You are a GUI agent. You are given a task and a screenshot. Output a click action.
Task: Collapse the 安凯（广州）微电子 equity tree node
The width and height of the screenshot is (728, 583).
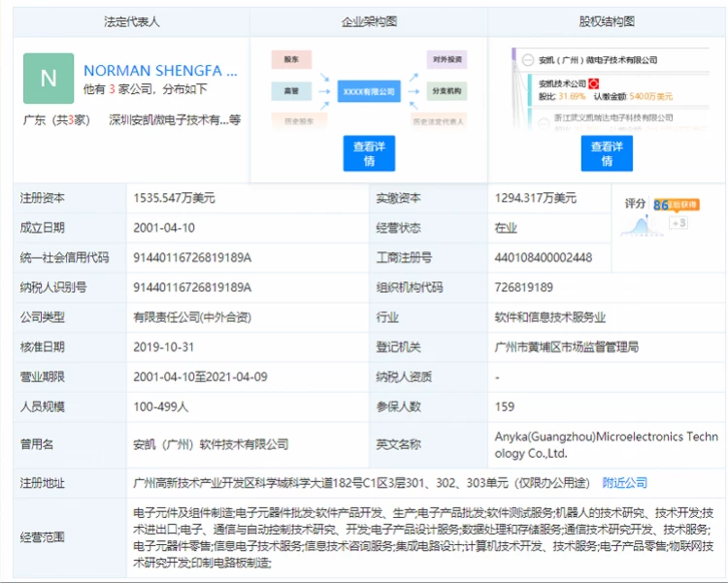pos(527,60)
